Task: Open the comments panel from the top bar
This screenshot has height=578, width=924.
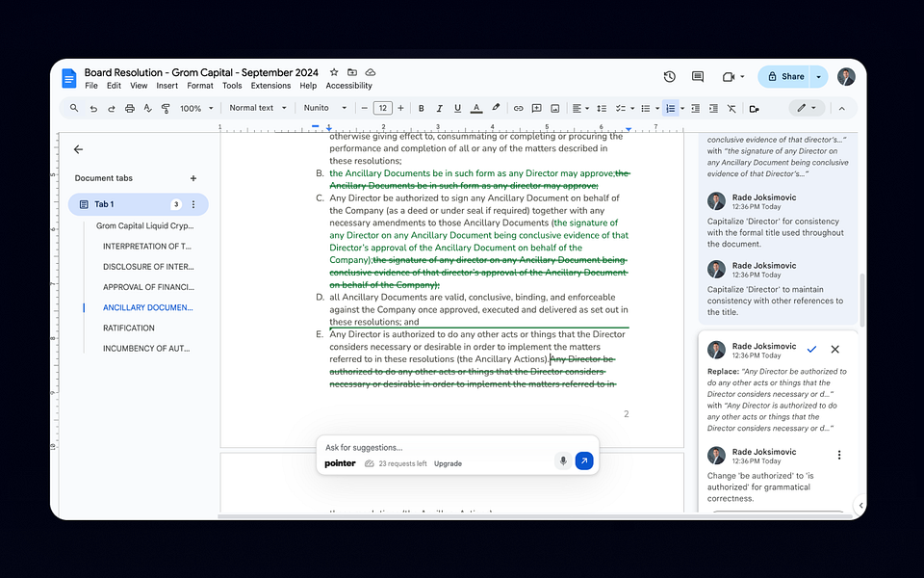Action: tap(698, 76)
